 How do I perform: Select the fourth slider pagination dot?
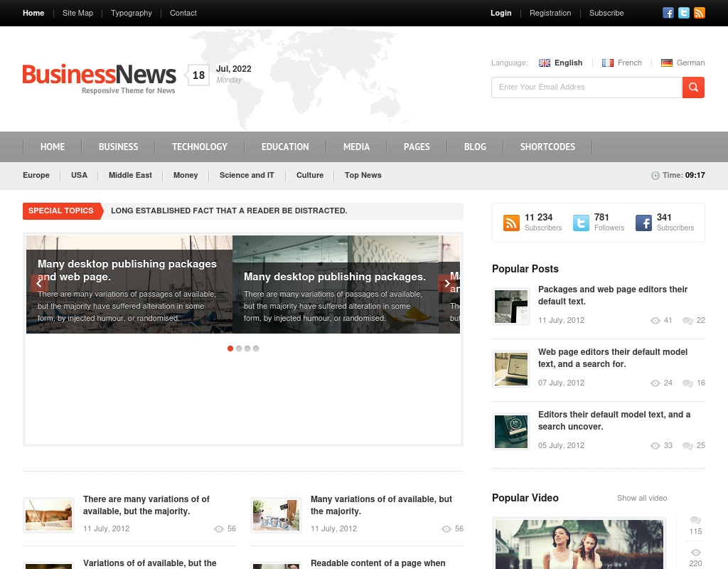point(256,349)
